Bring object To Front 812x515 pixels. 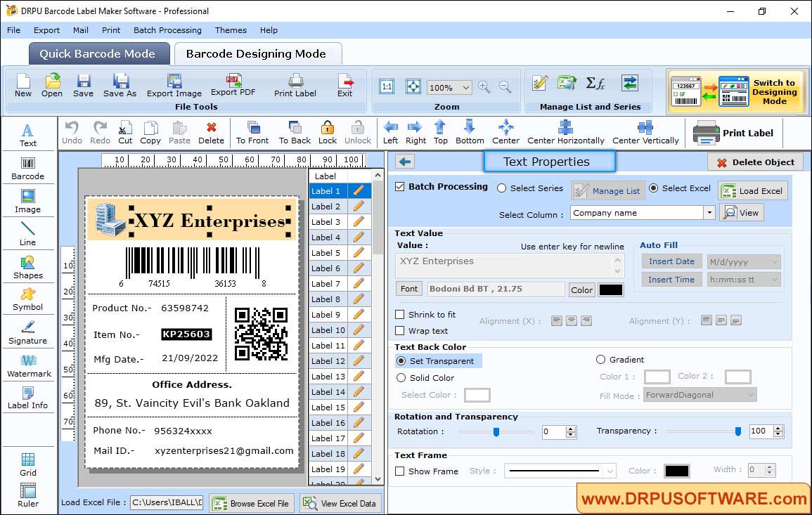252,133
